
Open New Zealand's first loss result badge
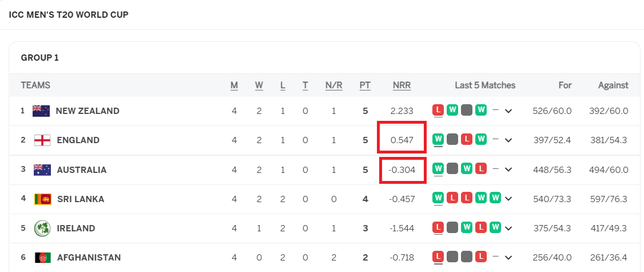pos(438,111)
